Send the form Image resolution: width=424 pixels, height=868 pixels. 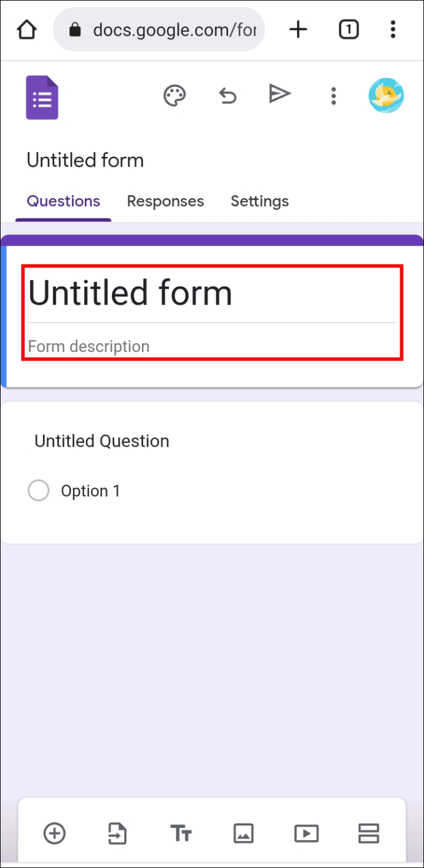tap(280, 94)
